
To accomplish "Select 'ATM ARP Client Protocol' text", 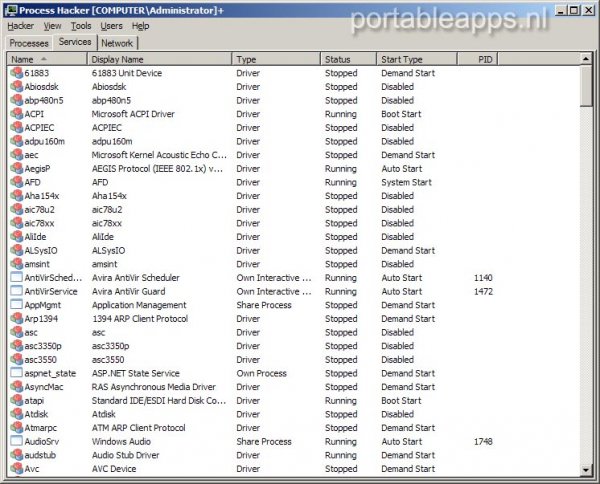I will pyautogui.click(x=139, y=428).
